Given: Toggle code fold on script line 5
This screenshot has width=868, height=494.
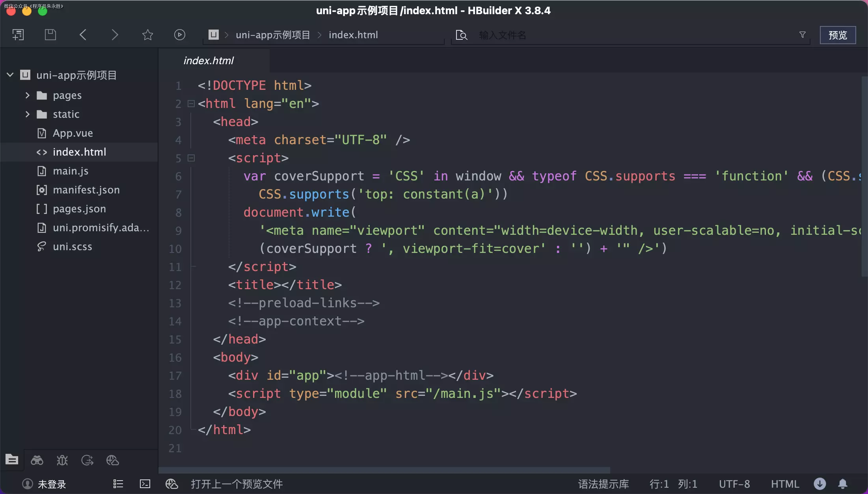Looking at the screenshot, I should click(191, 158).
